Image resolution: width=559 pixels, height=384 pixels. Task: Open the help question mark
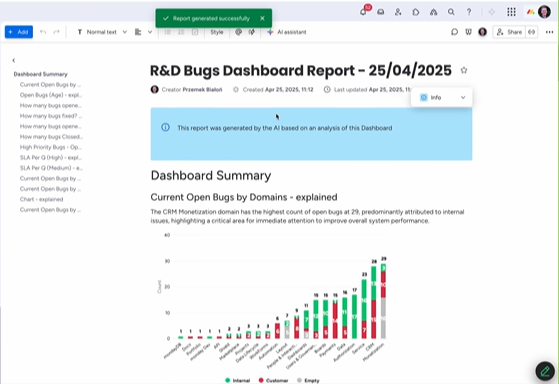[469, 12]
